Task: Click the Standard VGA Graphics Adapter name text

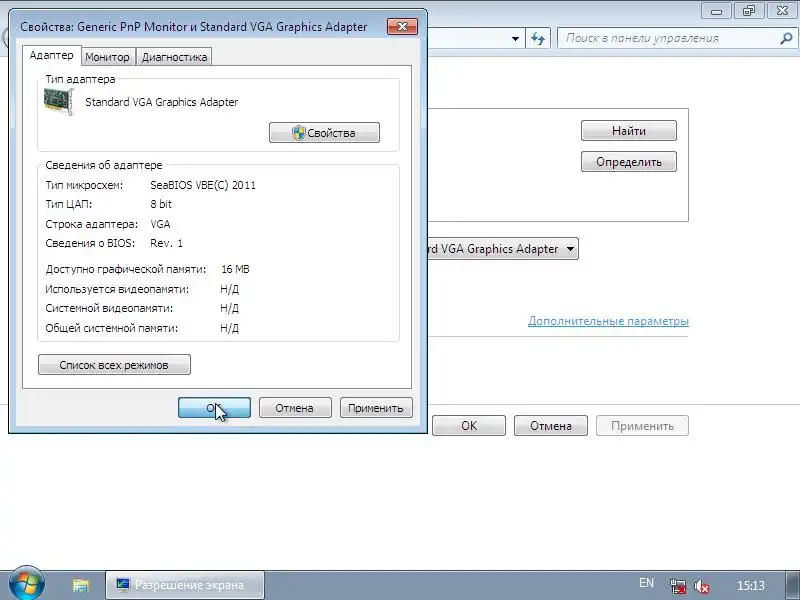Action: [162, 102]
